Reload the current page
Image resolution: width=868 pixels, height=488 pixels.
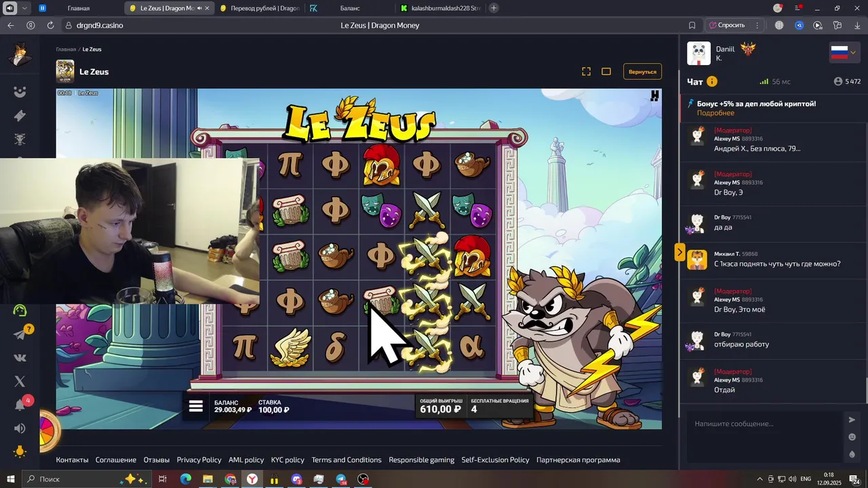50,25
